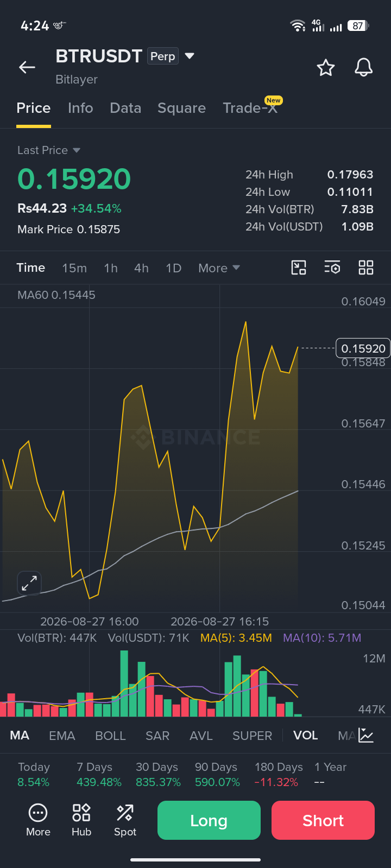The width and height of the screenshot is (391, 868).
Task: Expand chart to fullscreen with arrows icon
Action: (x=29, y=583)
